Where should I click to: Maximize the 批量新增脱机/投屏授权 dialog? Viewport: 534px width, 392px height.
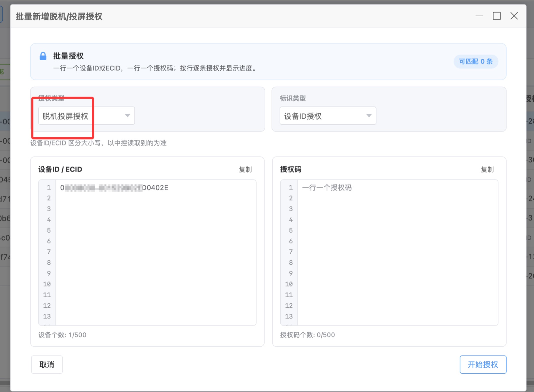[x=497, y=16]
